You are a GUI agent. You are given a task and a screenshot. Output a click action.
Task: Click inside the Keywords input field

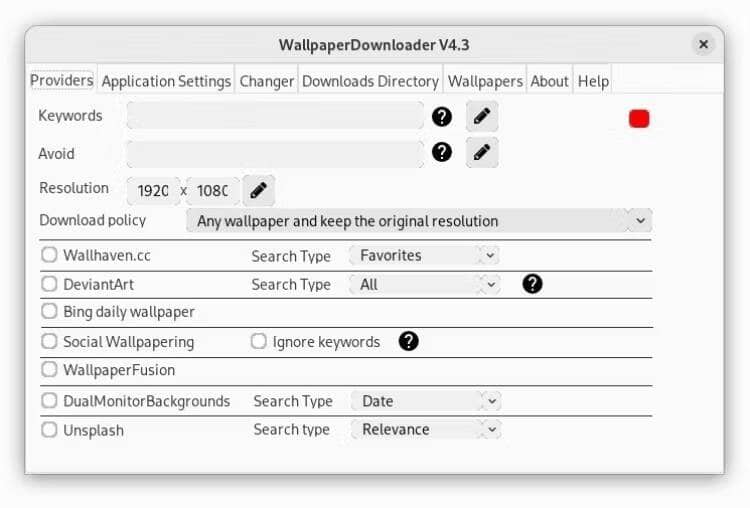tap(275, 115)
